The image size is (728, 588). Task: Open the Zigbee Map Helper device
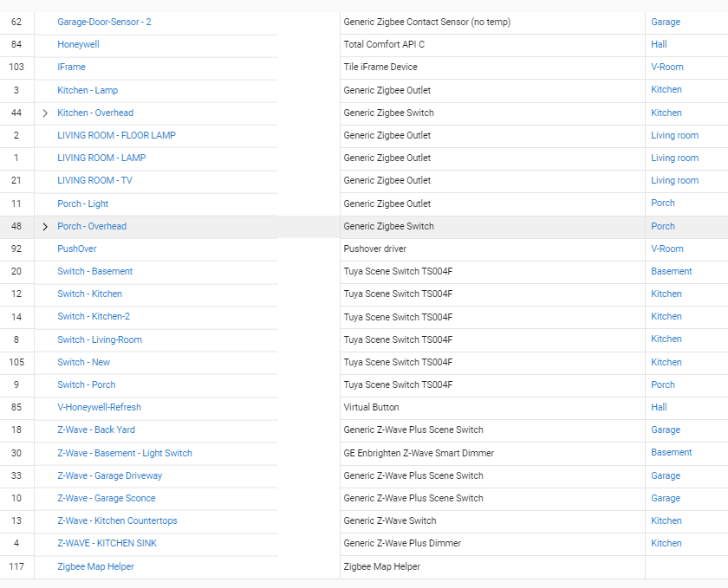click(95, 566)
